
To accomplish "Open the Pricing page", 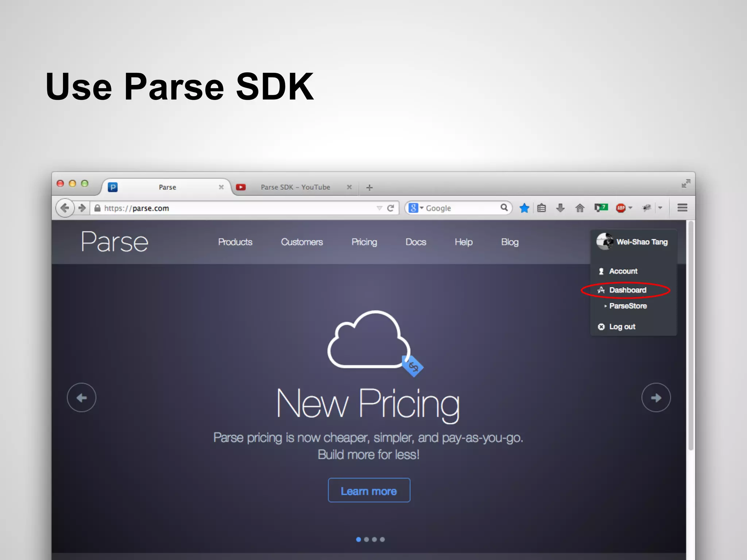I will 364,242.
